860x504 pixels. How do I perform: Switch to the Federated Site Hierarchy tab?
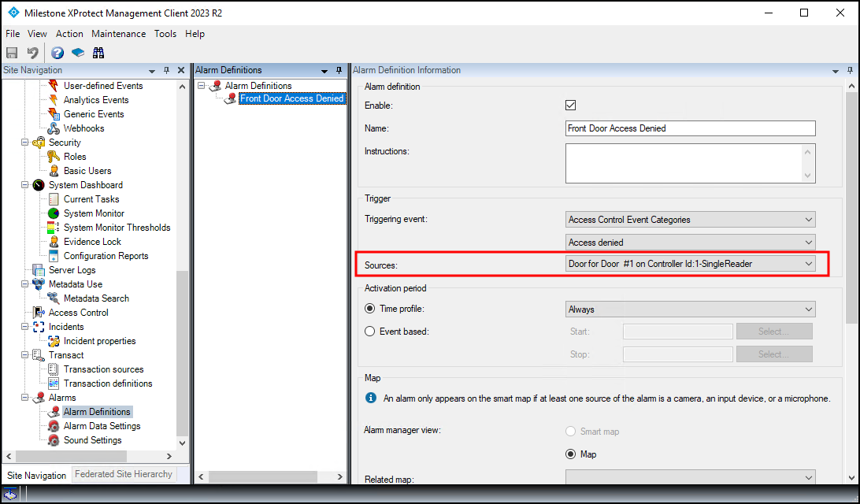[124, 474]
